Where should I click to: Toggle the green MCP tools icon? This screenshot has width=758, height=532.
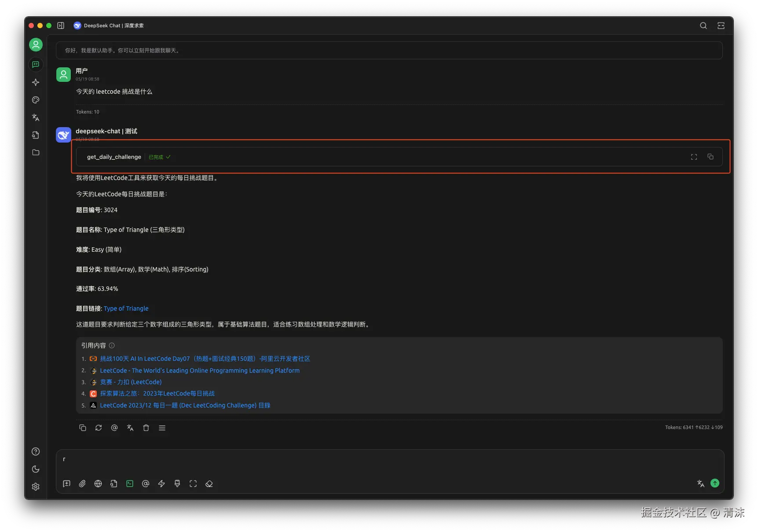coord(130,484)
